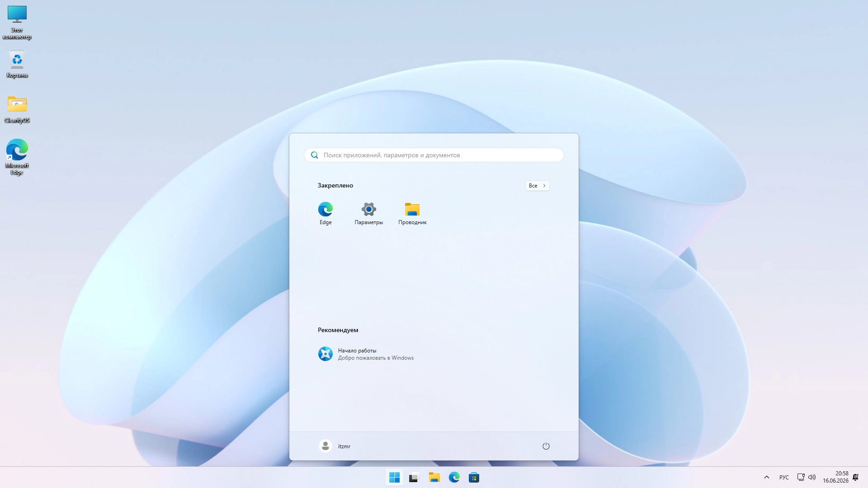Image resolution: width=868 pixels, height=488 pixels.
Task: Open Параметры from pinned apps
Action: 369,213
